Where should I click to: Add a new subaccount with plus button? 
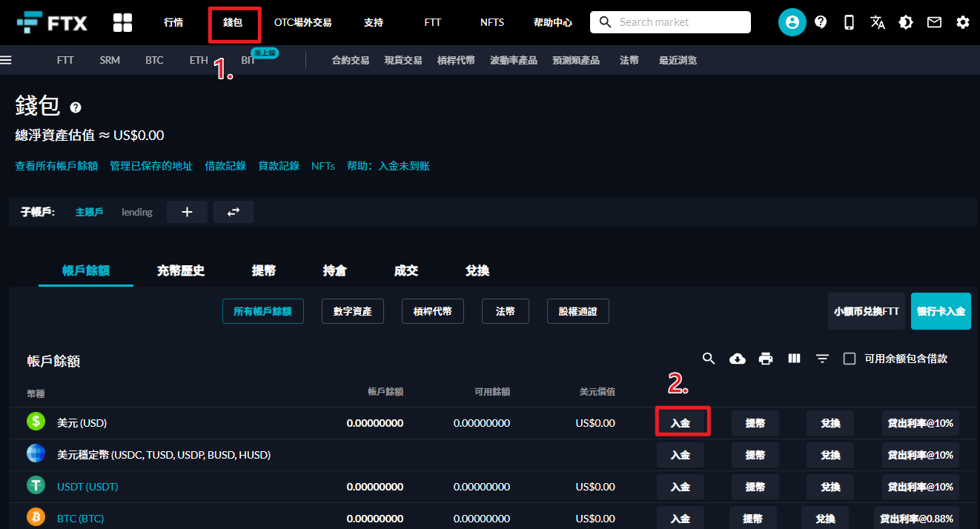[187, 212]
